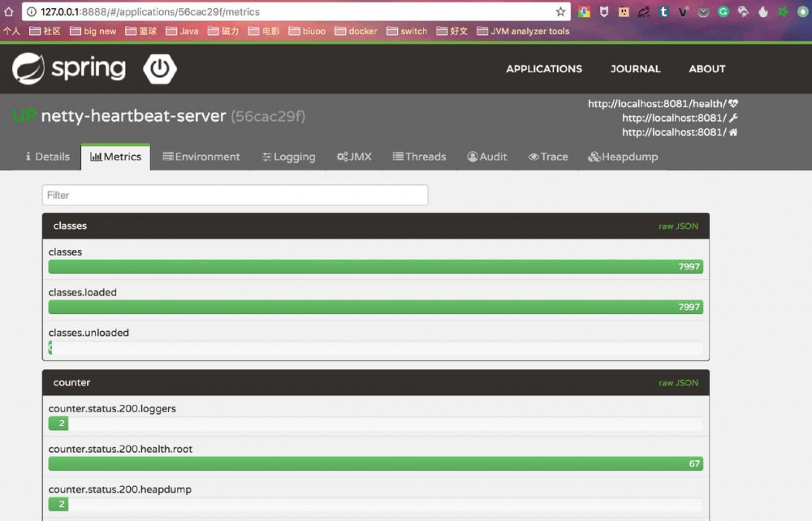Open the 篮球 bookmark folder
812x521 pixels.
pyautogui.click(x=140, y=31)
